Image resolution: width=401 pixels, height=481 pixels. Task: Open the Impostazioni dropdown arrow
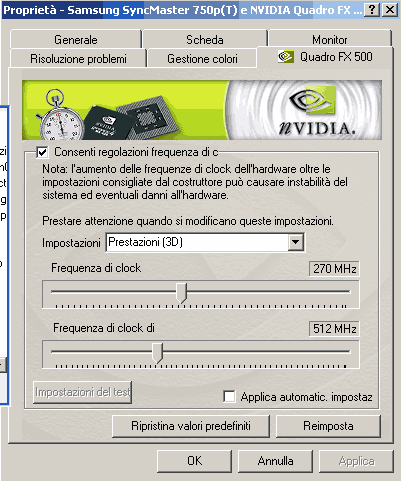coord(296,242)
